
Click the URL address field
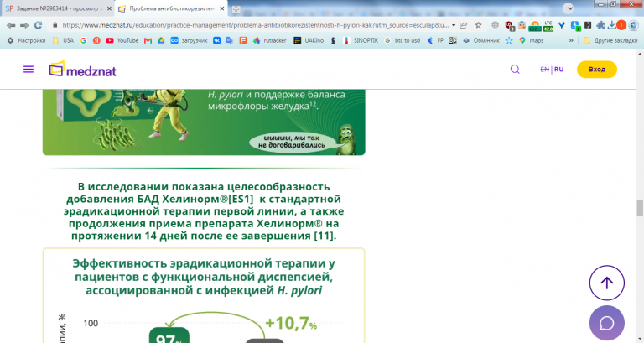pos(256,25)
